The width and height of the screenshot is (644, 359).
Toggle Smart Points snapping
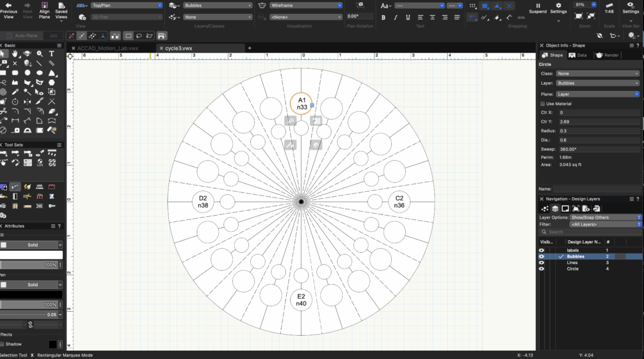473,17
